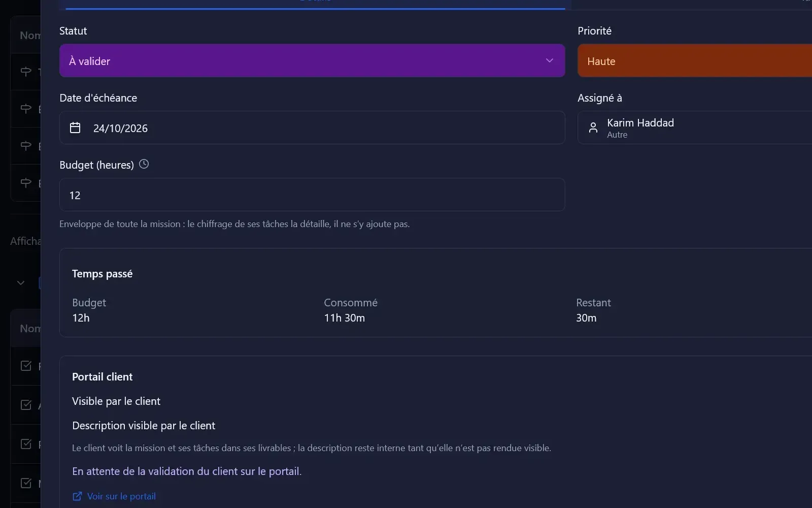Screen dimensions: 812x508
Task: Click the external link icon beside Voir sur le portail
Action: 77,496
